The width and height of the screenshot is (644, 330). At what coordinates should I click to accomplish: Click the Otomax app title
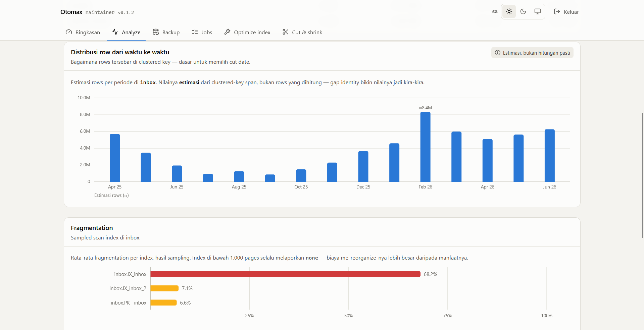tap(71, 12)
